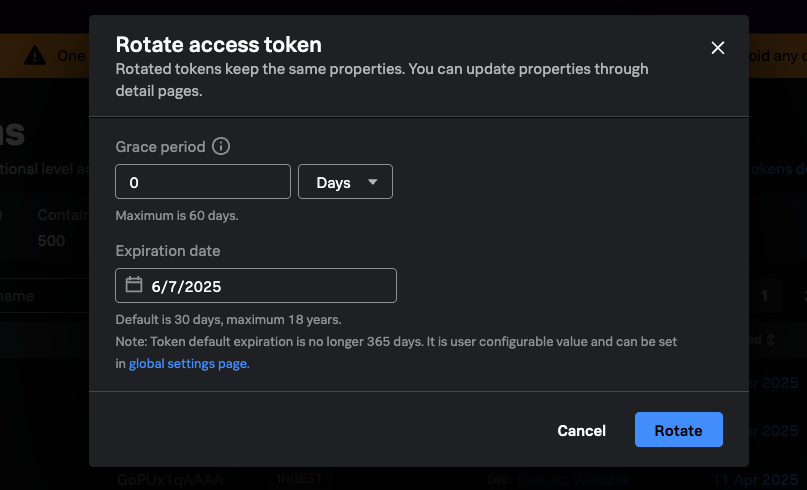The image size is (807, 490).
Task: Click the Rotate access token dialog title
Action: [218, 44]
